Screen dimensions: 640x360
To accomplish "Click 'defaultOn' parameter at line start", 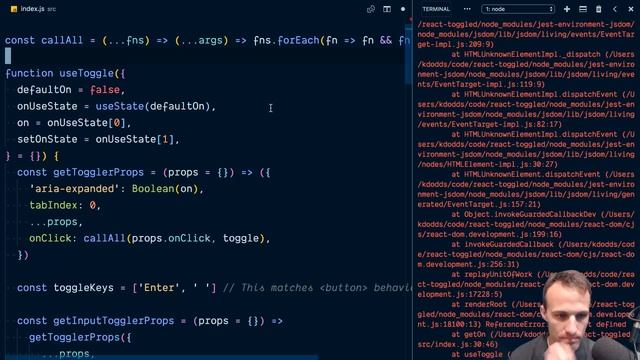I will tap(44, 90).
